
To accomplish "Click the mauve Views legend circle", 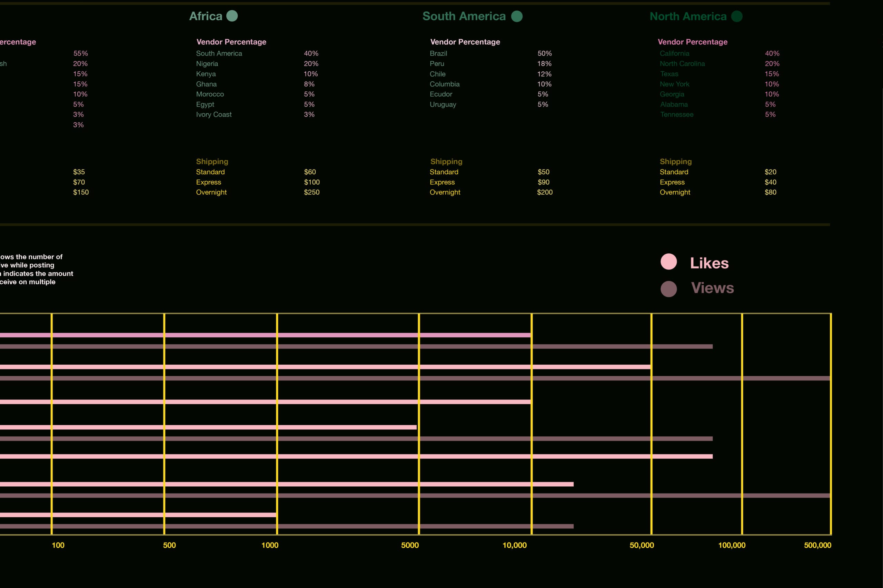I will pos(668,289).
